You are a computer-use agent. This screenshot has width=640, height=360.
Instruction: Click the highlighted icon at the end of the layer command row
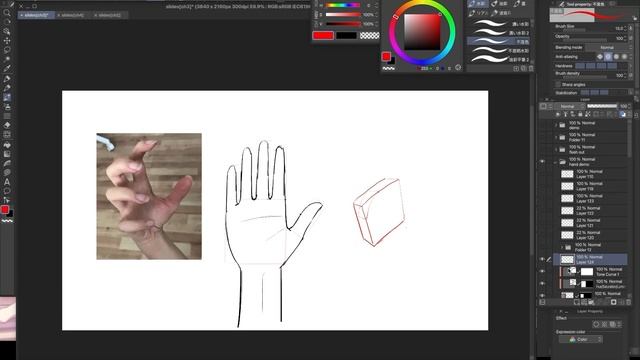623,115
